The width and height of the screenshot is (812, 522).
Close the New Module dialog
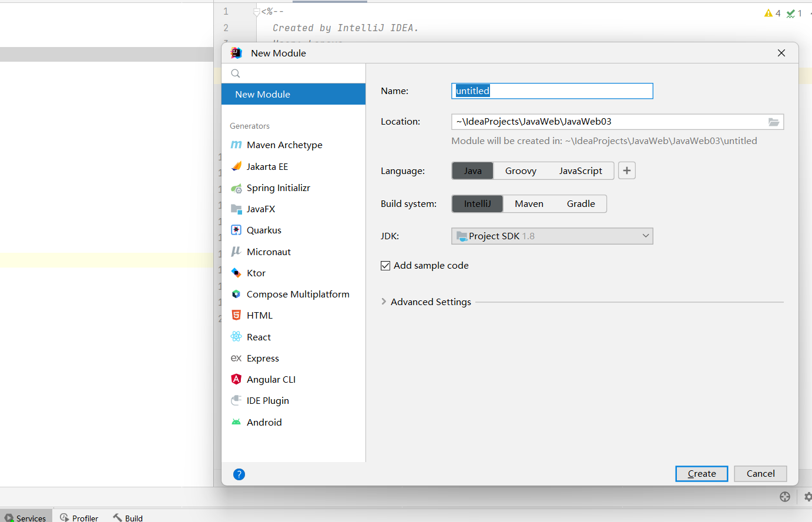click(x=781, y=53)
